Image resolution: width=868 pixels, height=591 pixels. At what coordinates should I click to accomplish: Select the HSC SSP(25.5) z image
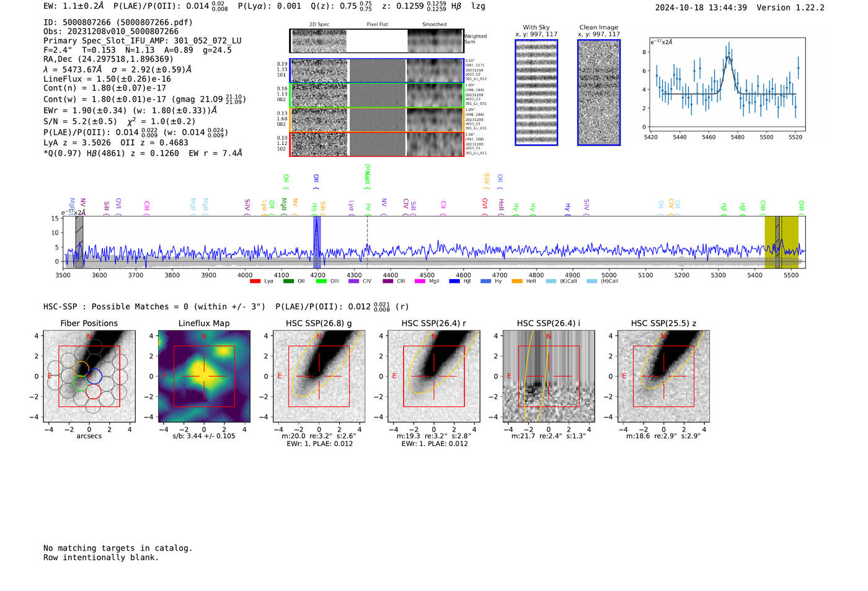[663, 376]
